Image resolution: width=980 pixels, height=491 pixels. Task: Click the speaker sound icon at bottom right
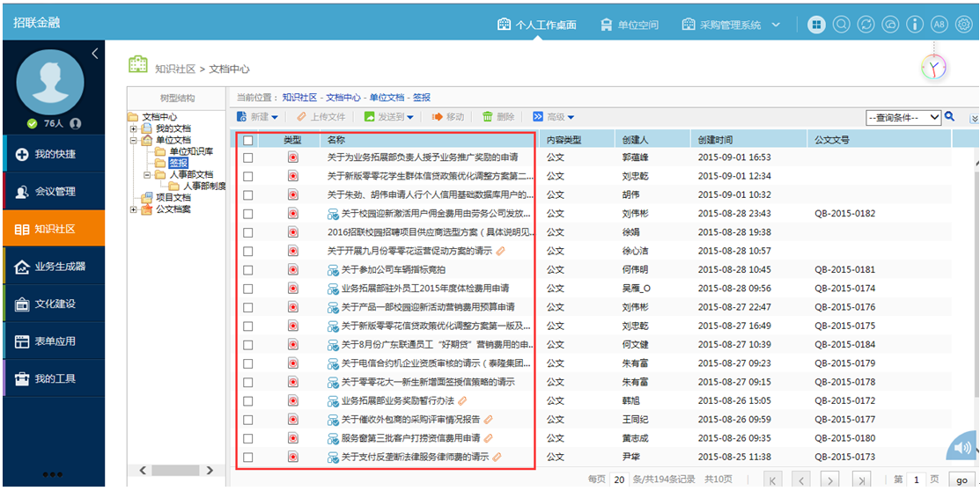[x=961, y=449]
